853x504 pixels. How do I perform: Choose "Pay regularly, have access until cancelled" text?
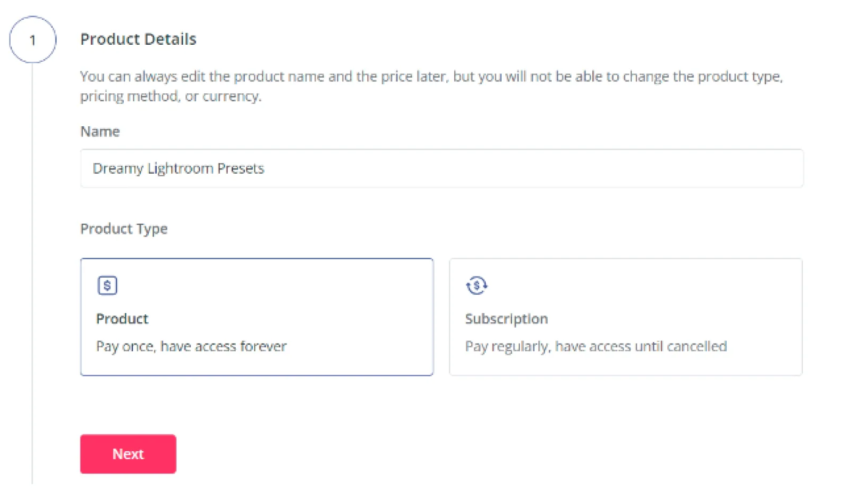(596, 347)
